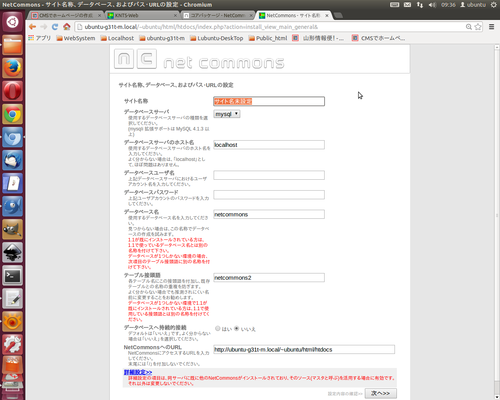Open the アプリ apps bookmark
500x400 pixels.
(40, 38)
